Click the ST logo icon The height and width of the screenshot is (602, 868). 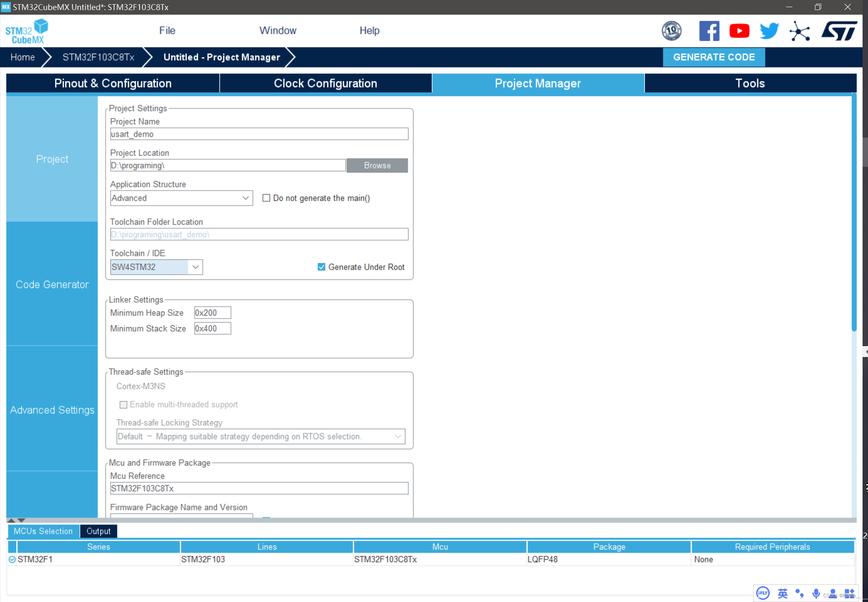click(x=839, y=31)
